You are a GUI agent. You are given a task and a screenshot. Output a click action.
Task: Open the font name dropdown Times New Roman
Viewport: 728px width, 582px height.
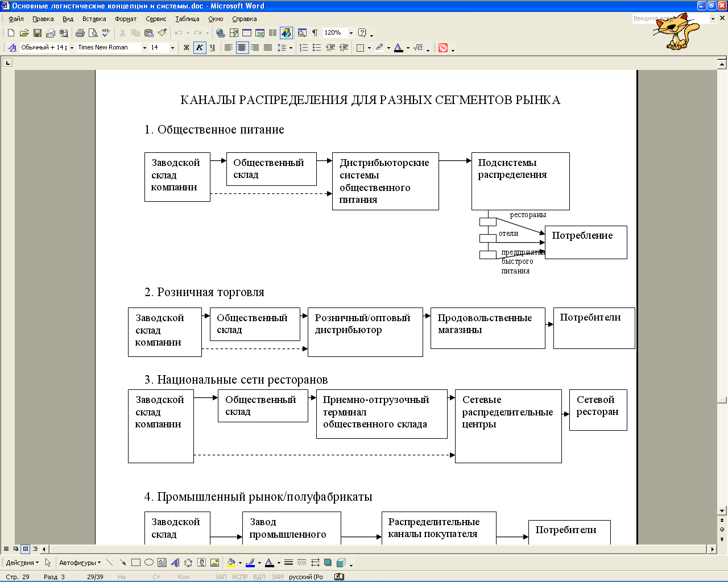pos(144,48)
